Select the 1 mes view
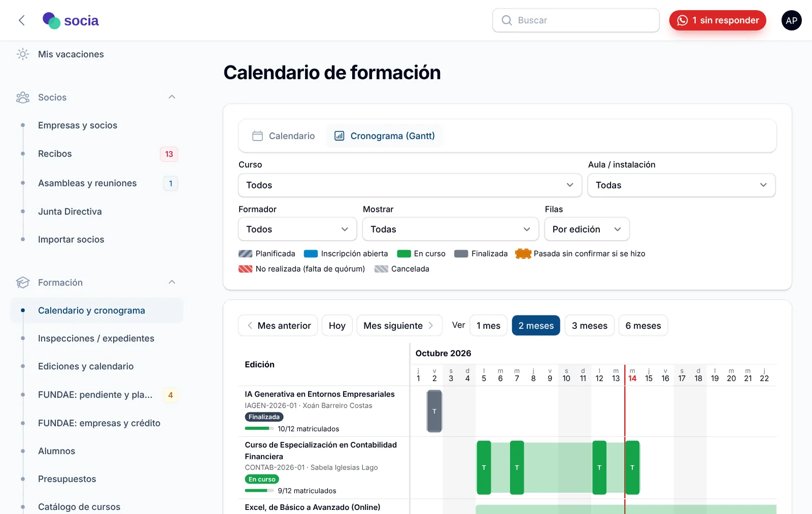This screenshot has width=812, height=514. point(489,326)
